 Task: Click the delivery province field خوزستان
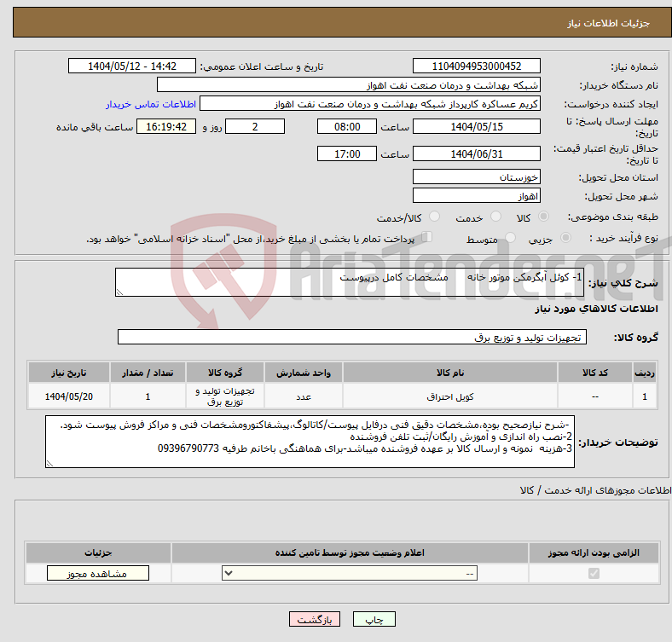click(476, 176)
